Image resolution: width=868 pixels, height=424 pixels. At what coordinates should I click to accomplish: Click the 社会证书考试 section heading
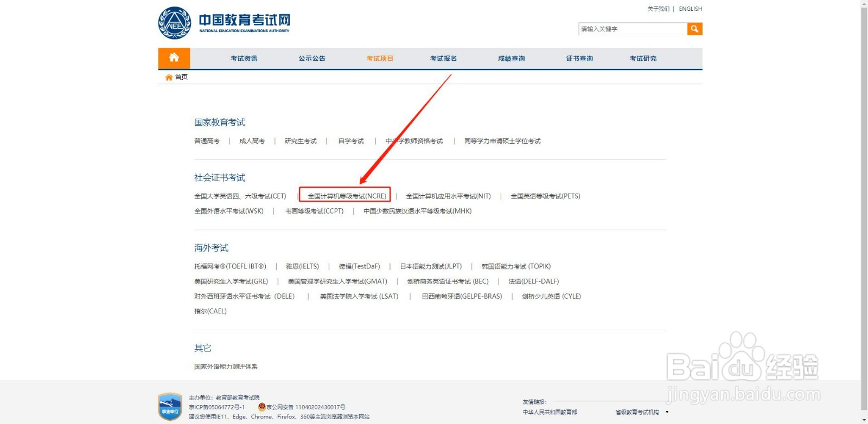pyautogui.click(x=220, y=178)
